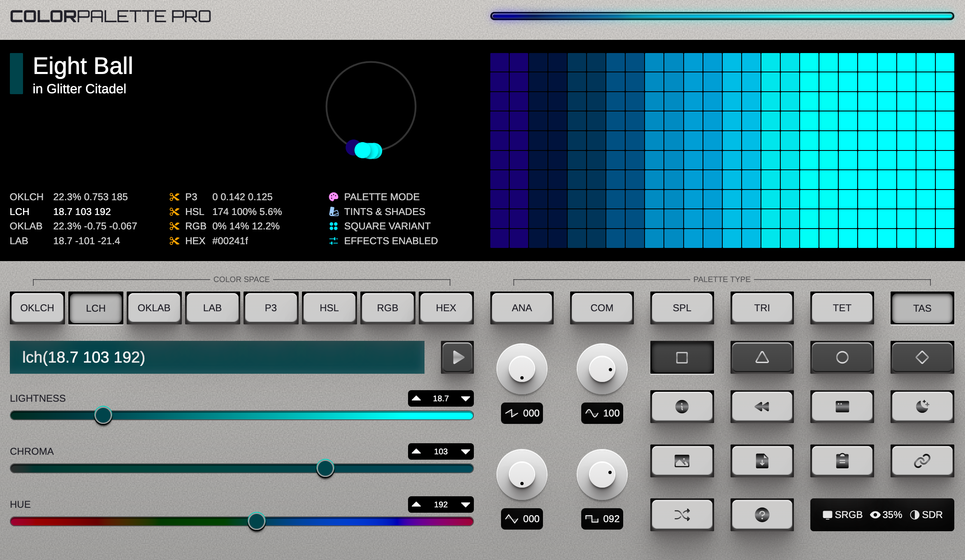The image size is (965, 560).
Task: Generate a shareable link
Action: (922, 461)
